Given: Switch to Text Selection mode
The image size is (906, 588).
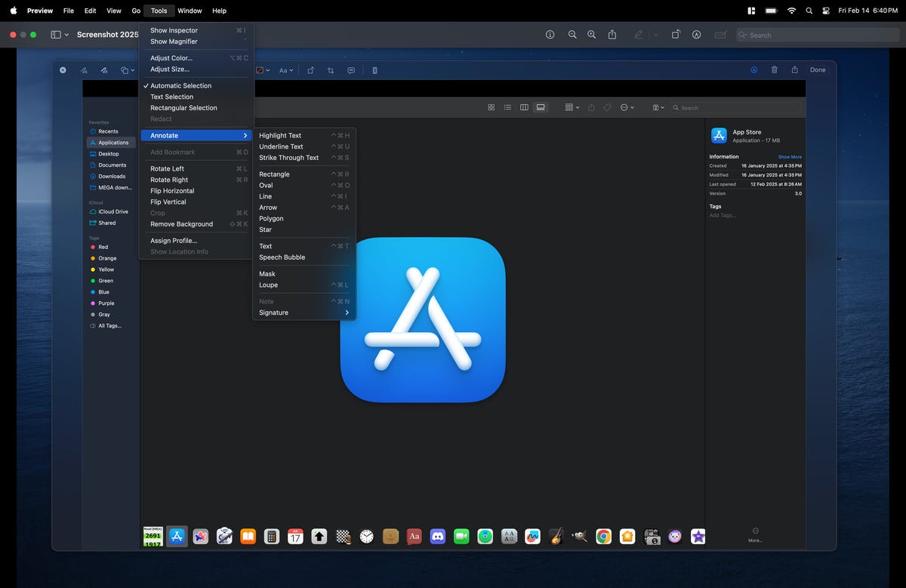Looking at the screenshot, I should point(196,97).
